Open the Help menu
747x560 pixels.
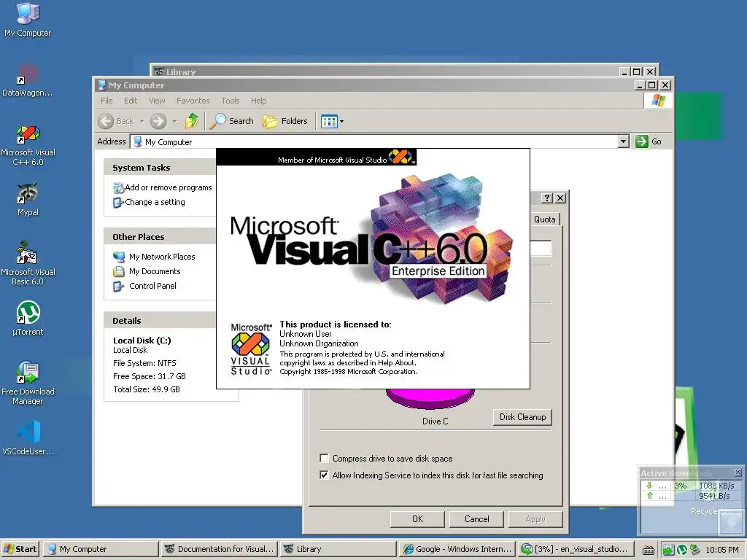(x=259, y=101)
